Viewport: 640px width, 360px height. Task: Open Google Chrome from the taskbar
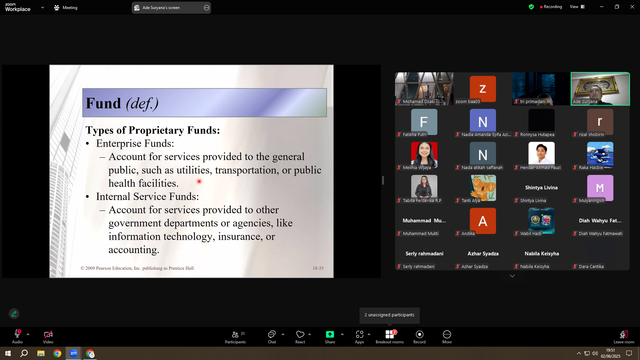pos(57,353)
